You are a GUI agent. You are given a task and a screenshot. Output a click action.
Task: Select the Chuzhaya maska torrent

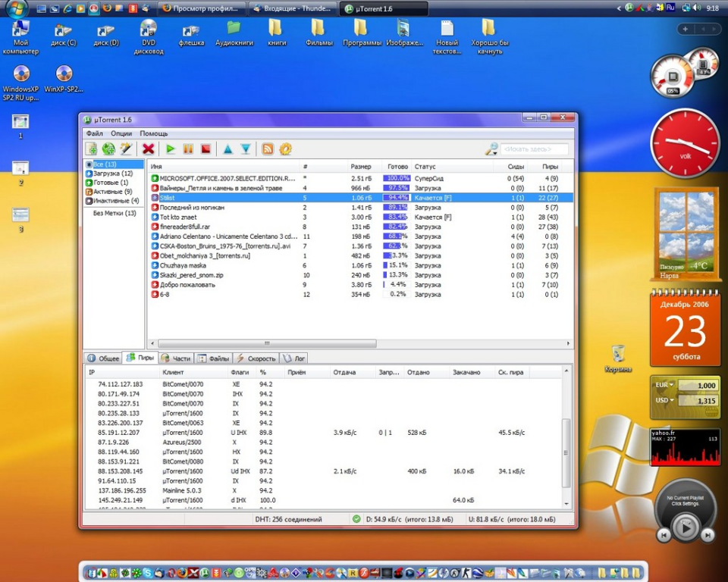pyautogui.click(x=360, y=265)
